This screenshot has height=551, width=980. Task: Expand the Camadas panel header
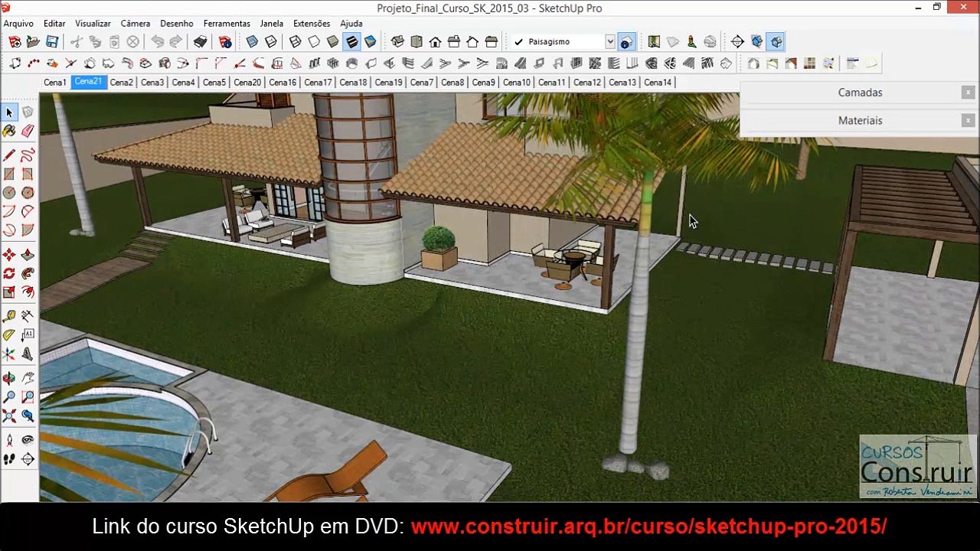860,93
